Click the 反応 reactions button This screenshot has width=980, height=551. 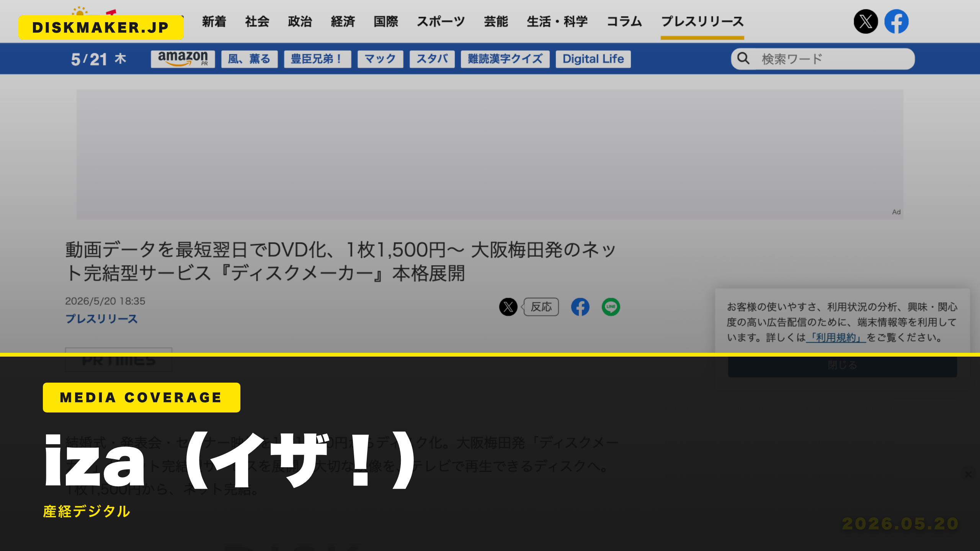click(541, 307)
